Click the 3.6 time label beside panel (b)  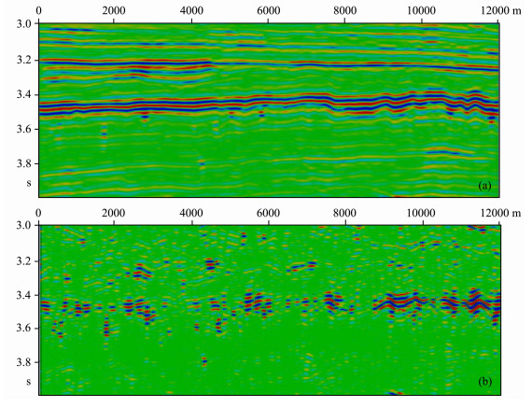point(23,328)
